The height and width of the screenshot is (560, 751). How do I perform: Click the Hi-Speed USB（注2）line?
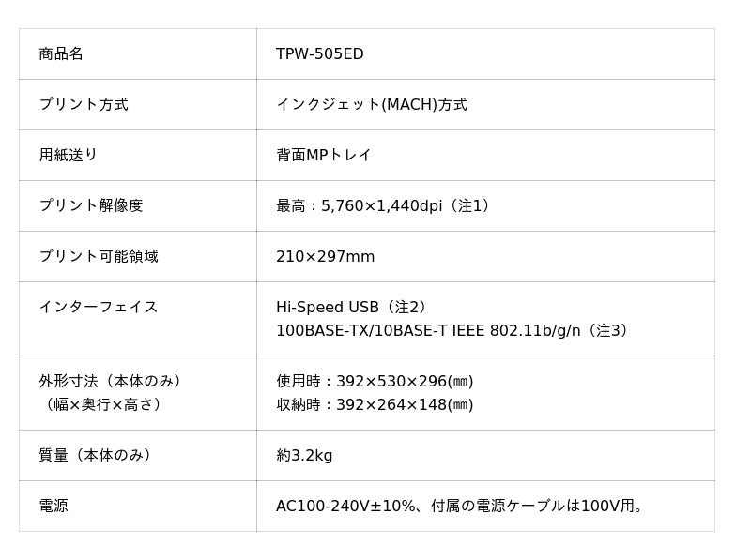352,308
